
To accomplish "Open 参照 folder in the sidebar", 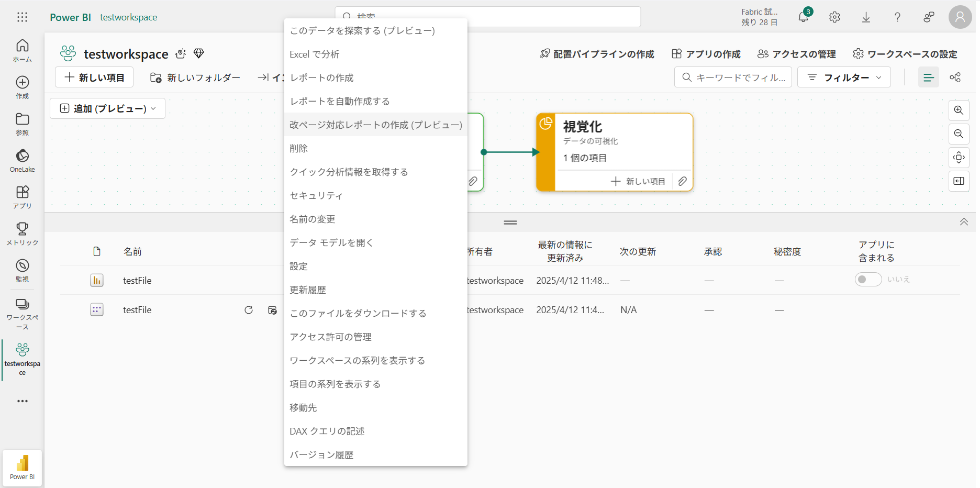I will (x=22, y=124).
